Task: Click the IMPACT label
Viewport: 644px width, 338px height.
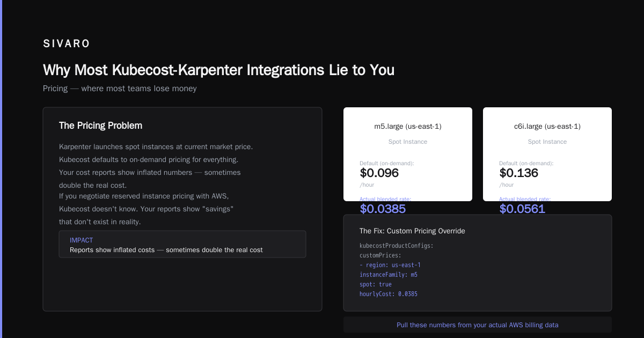Action: coord(82,240)
